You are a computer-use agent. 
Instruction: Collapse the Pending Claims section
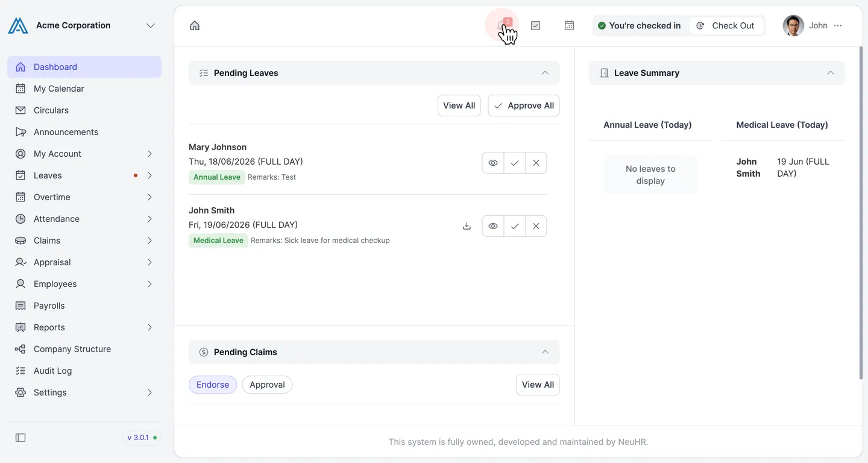click(x=545, y=352)
